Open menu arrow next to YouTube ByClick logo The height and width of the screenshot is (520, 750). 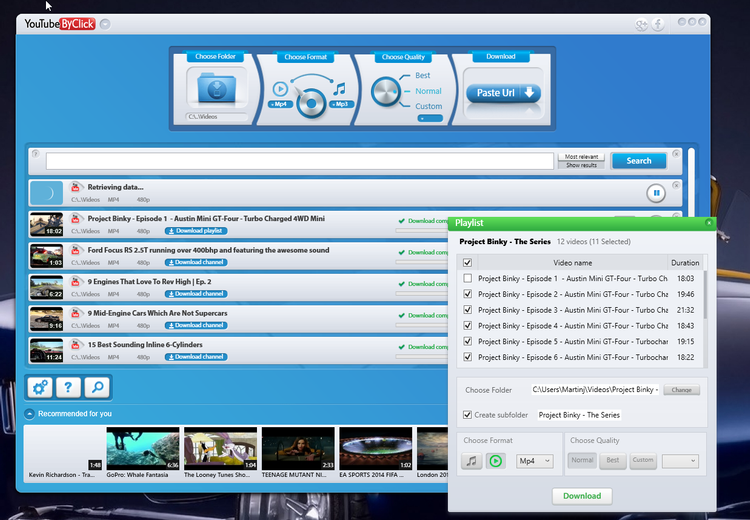pyautogui.click(x=105, y=24)
